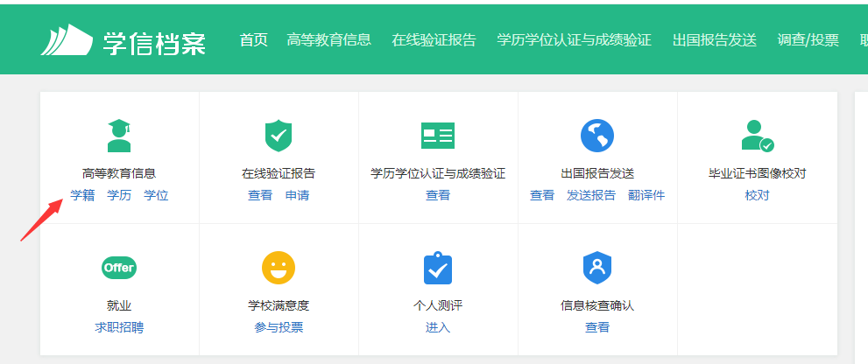
Task: Click the green shield checkmark icon
Action: 279,136
